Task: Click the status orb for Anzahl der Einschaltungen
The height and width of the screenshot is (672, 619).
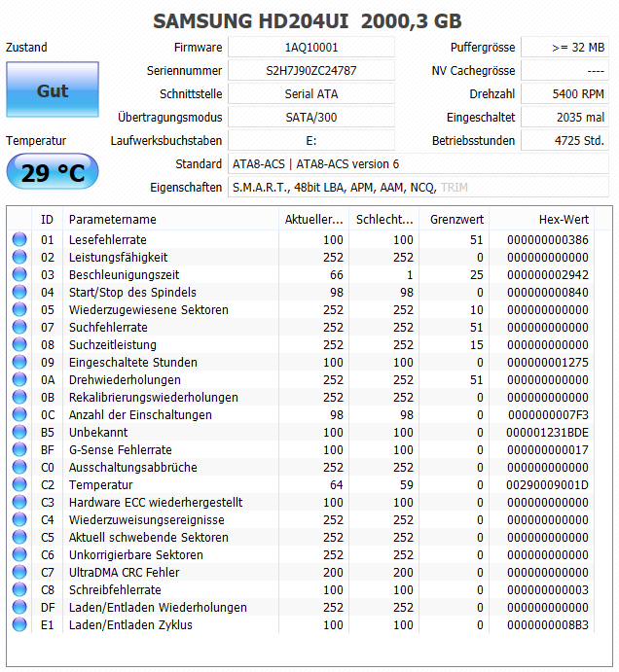Action: coord(19,414)
